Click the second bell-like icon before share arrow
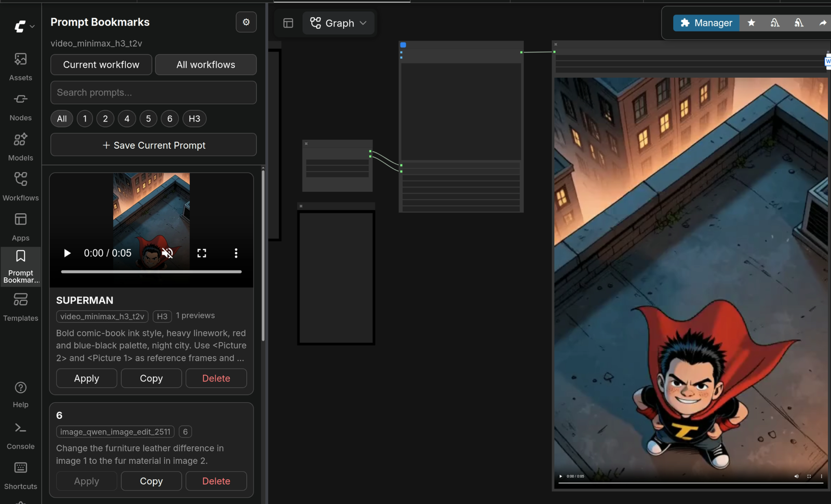831x504 pixels. click(799, 23)
